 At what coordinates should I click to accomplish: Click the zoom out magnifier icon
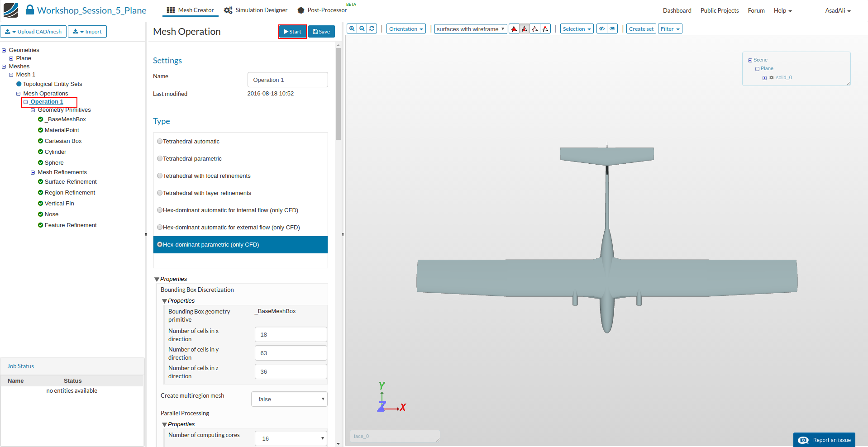coord(362,29)
